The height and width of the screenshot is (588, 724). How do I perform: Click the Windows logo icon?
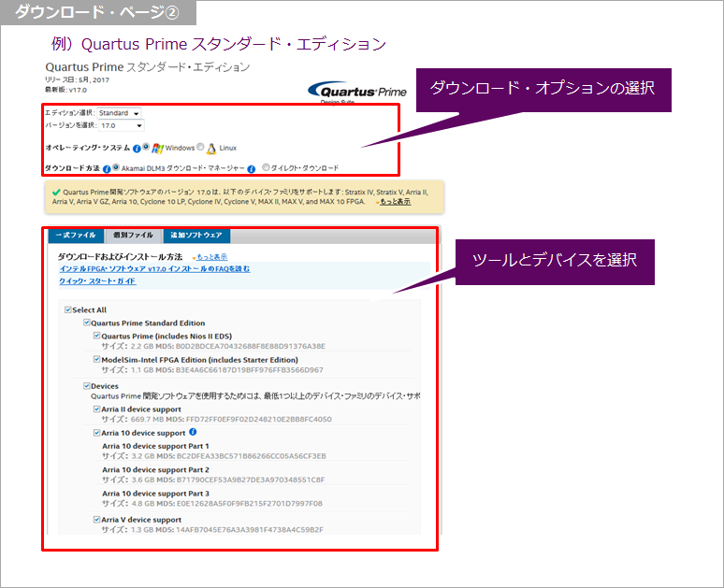[x=157, y=148]
